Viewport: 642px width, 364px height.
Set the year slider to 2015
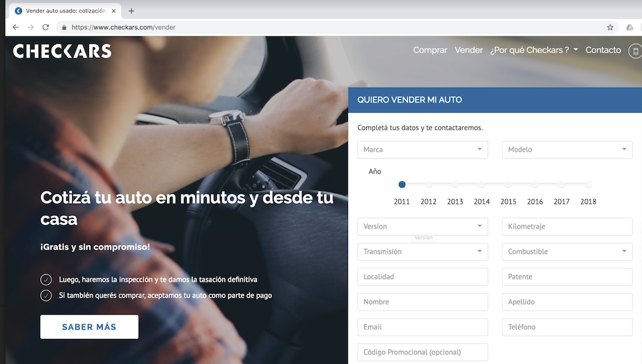pyautogui.click(x=508, y=185)
